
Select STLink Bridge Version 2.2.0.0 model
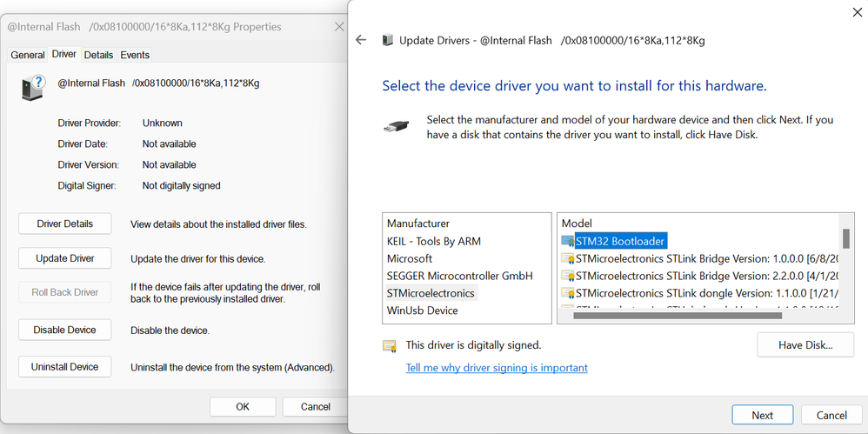[x=707, y=275]
